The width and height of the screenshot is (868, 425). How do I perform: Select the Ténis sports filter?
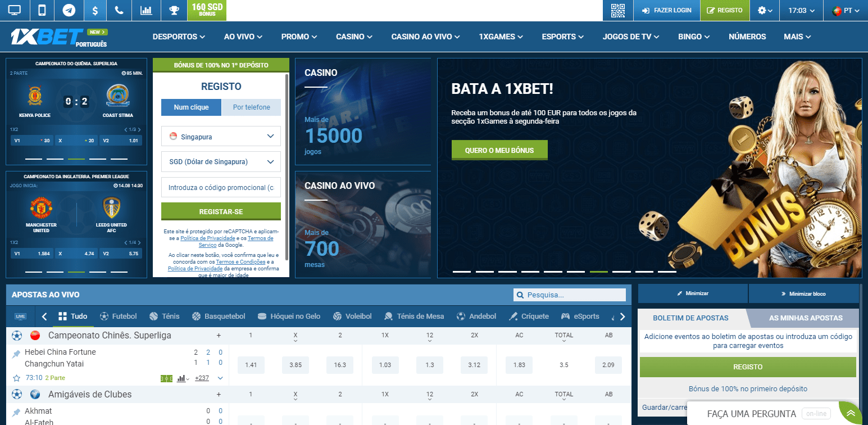[x=165, y=317]
